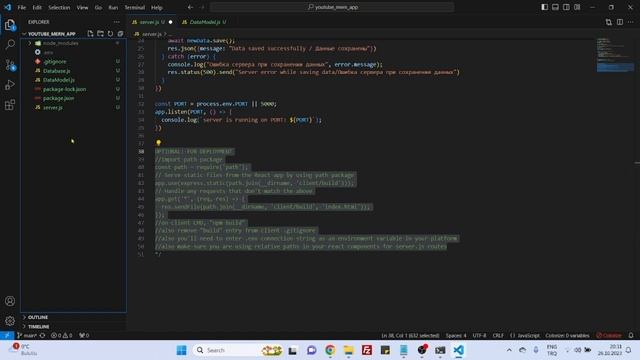Synchronize changes in status bar
640x360 pixels.
(x=42, y=336)
